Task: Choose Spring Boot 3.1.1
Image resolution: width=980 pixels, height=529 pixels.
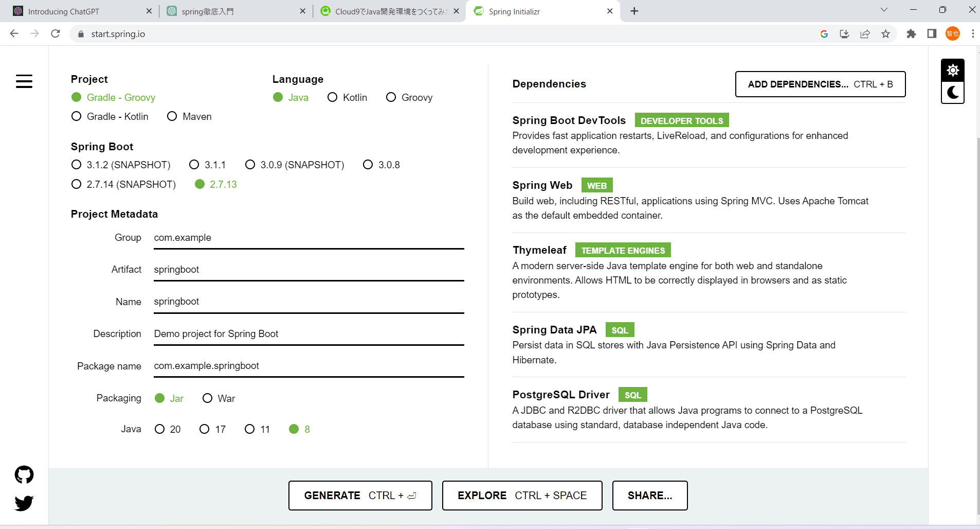Action: (x=208, y=165)
